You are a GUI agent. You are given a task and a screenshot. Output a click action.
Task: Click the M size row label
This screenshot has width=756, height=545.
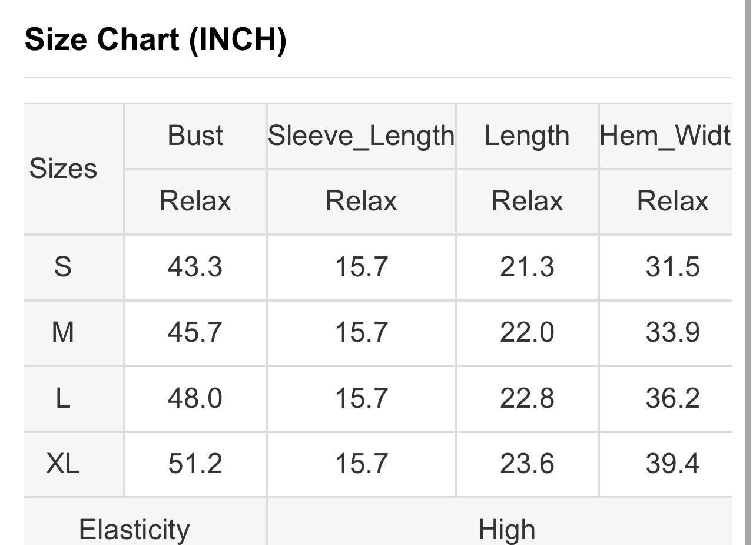63,333
